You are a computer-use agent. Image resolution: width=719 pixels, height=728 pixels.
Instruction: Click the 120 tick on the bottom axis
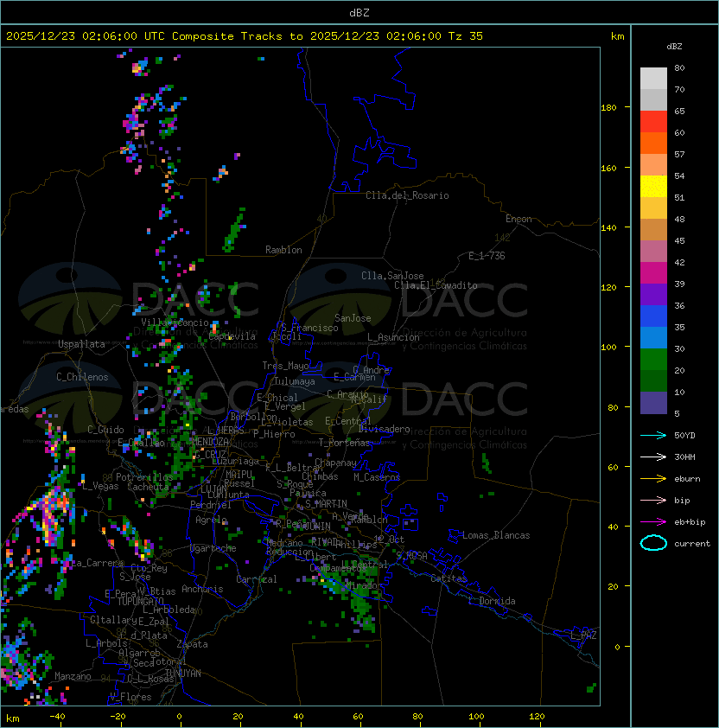[x=537, y=717]
